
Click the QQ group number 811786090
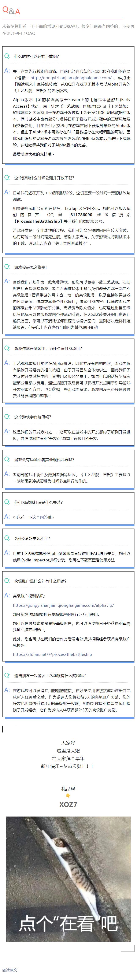pos(81,215)
